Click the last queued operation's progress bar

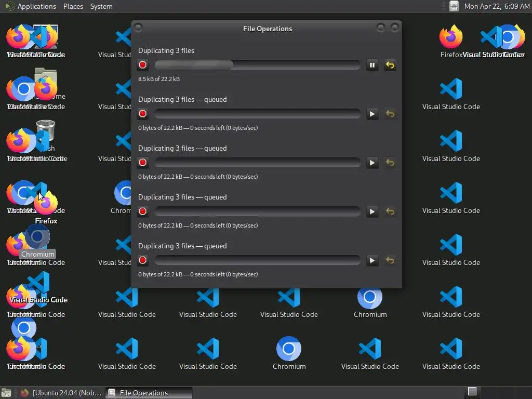(x=258, y=260)
